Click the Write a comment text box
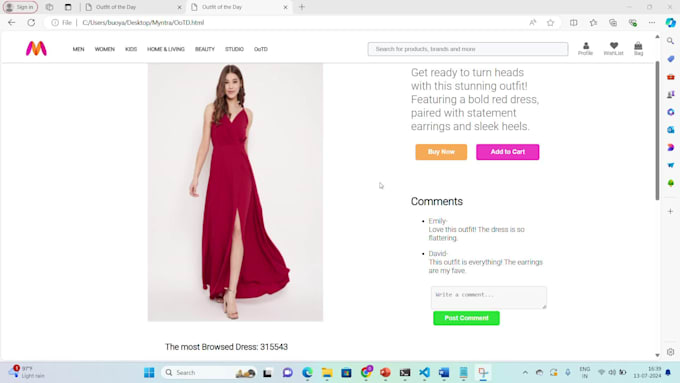680x383 pixels. (x=489, y=297)
